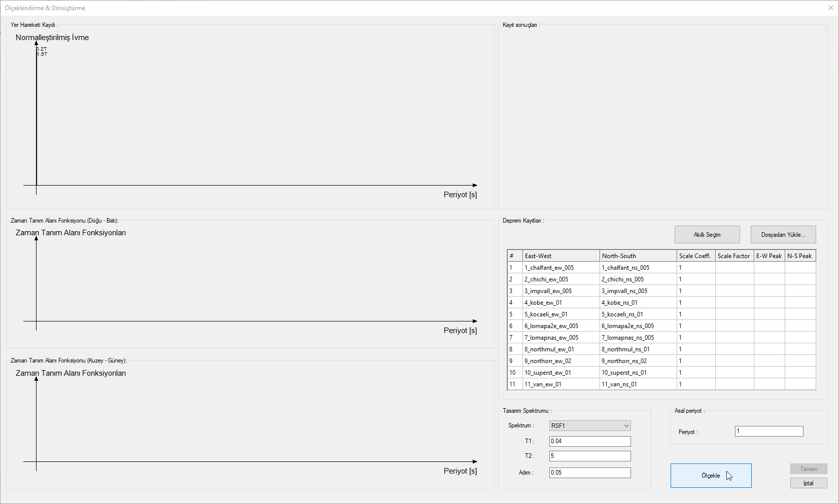Click the Ölçekle button
This screenshot has width=839, height=504.
tap(711, 476)
